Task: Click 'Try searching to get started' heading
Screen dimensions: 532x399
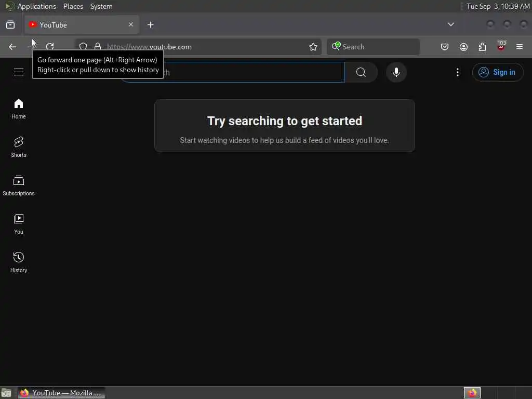Action: 285,121
